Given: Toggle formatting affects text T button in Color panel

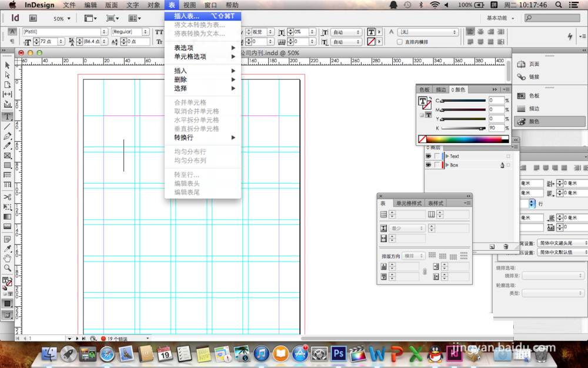Looking at the screenshot, I should pos(428,115).
